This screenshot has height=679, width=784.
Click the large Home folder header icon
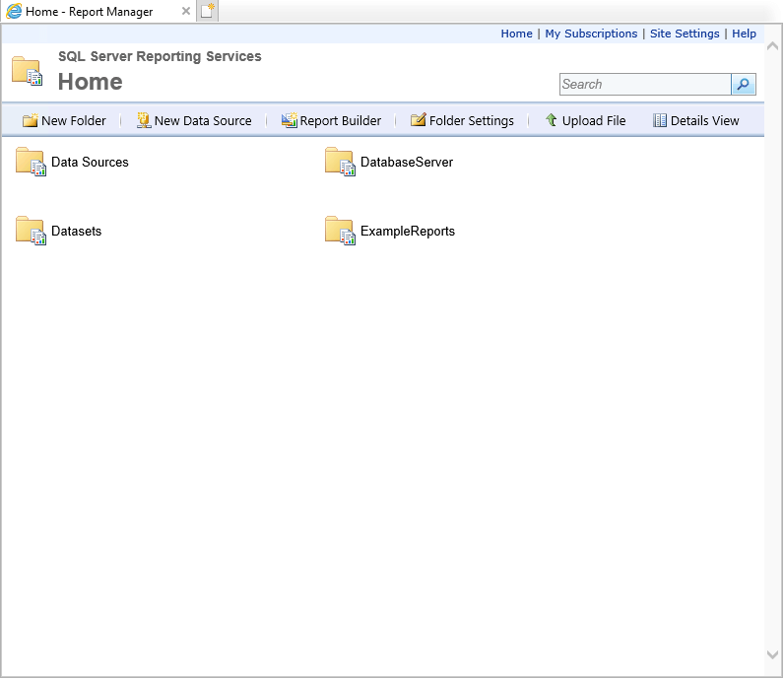pos(27,71)
